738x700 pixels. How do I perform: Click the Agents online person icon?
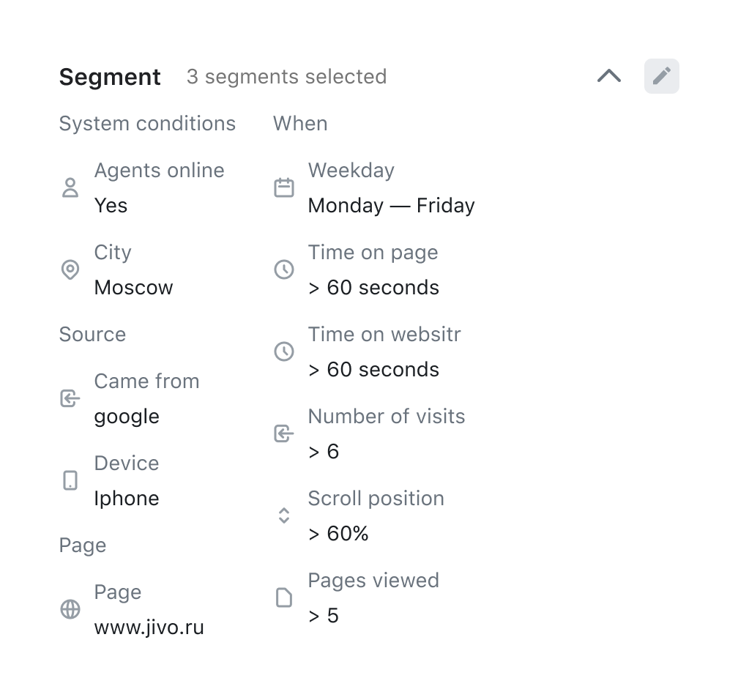click(70, 188)
